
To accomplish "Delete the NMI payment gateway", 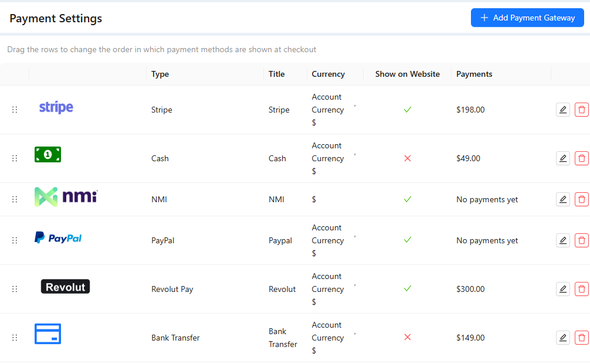I will point(582,199).
